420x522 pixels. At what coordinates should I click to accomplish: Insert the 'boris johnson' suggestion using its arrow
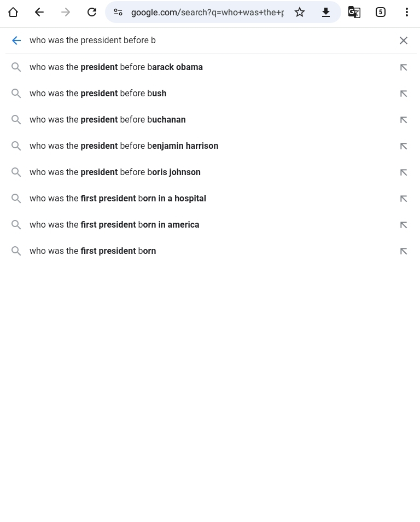404,172
